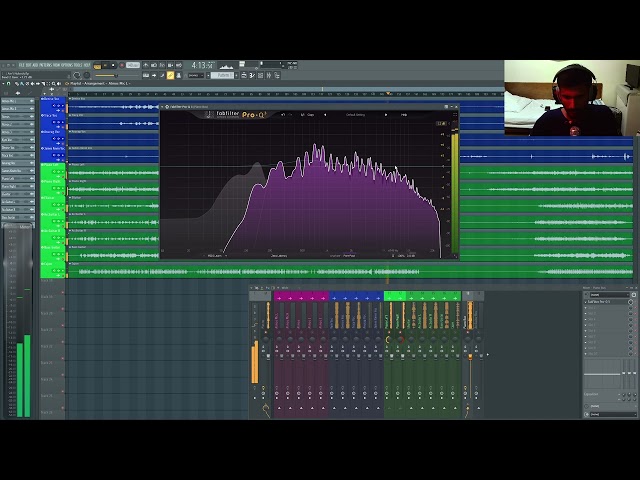This screenshot has width=640, height=480.
Task: Open the Pro-Q 3 display range 12 dB
Action: pos(441,123)
